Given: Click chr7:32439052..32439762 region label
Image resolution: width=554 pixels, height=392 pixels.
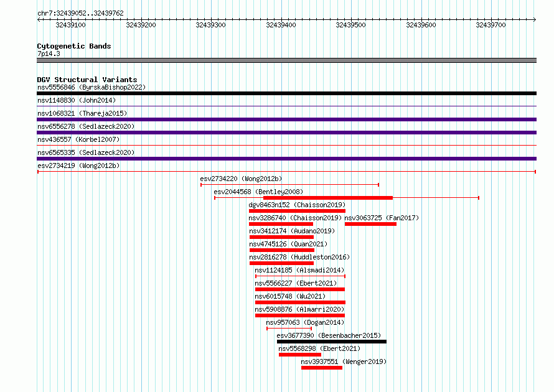Looking at the screenshot, I should (x=80, y=13).
